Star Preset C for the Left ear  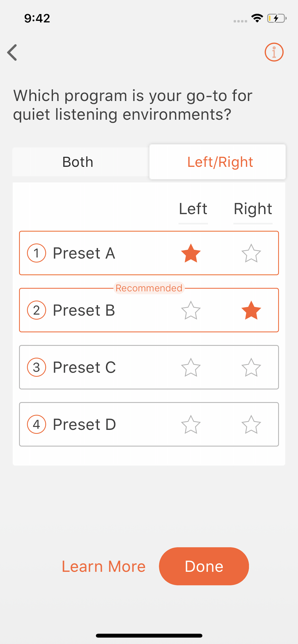click(191, 367)
